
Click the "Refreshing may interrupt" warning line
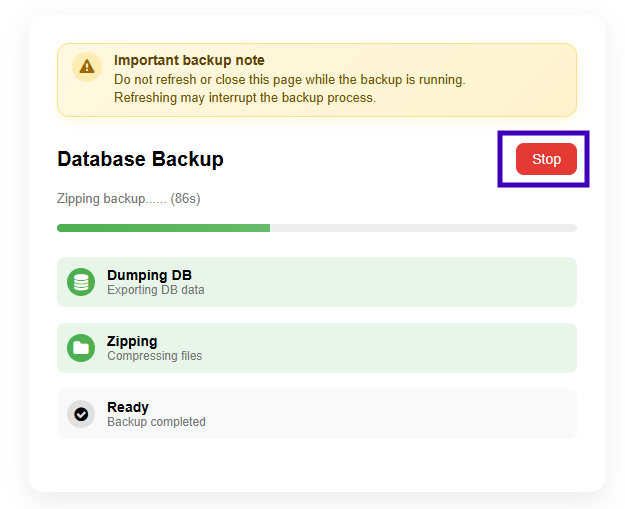(245, 98)
